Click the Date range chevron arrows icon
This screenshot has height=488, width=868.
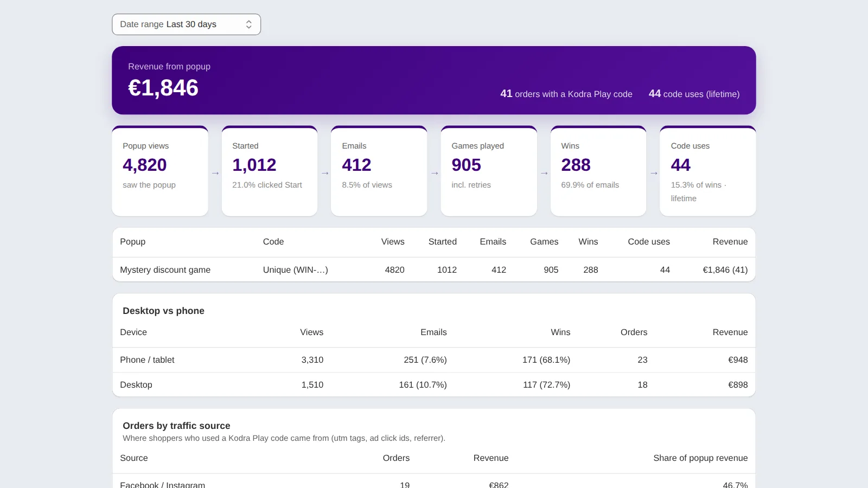pyautogui.click(x=249, y=24)
